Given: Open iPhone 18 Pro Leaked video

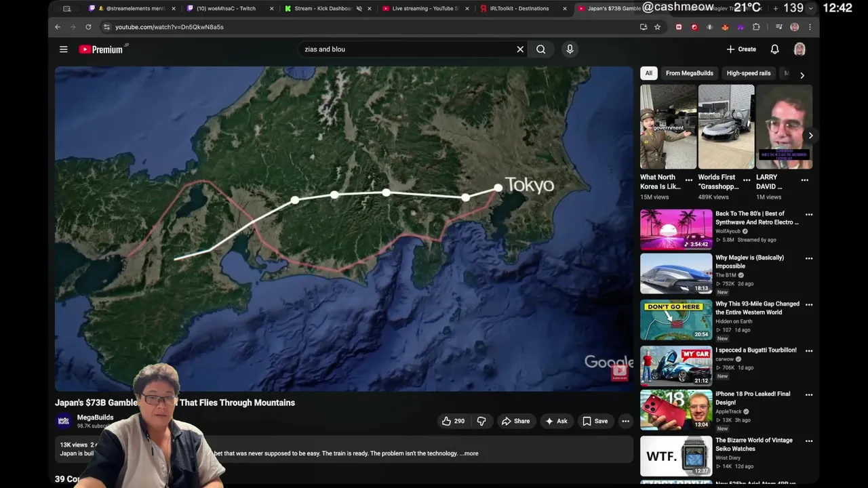Looking at the screenshot, I should [753, 398].
